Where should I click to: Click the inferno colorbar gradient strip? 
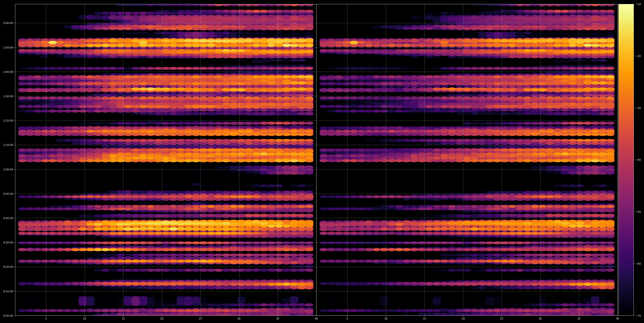tap(626, 160)
